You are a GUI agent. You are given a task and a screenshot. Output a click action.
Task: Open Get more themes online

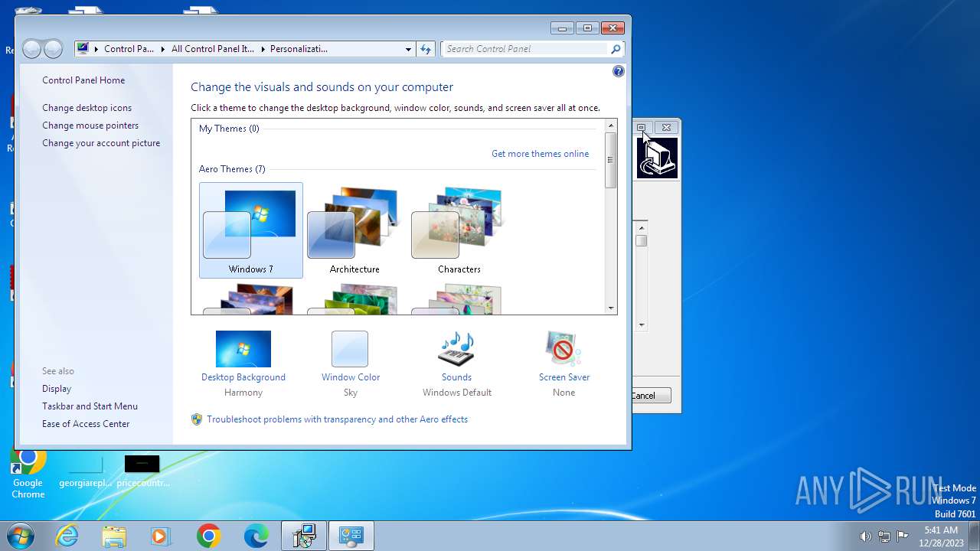(540, 154)
